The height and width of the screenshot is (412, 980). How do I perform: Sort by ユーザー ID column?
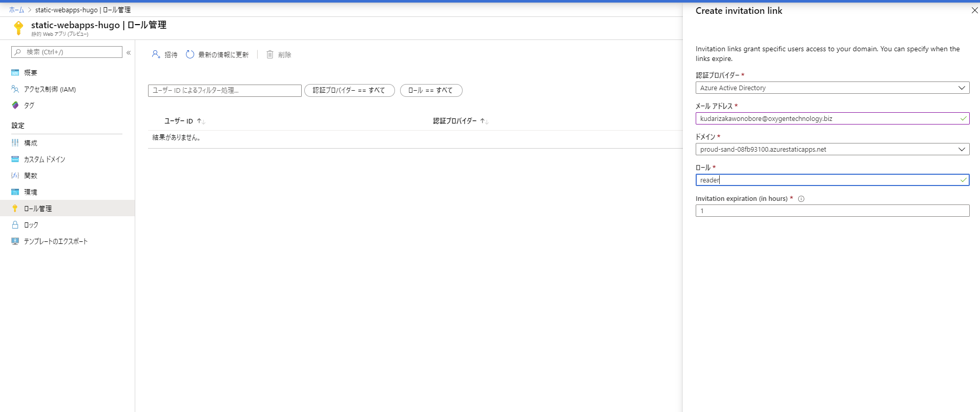[184, 121]
